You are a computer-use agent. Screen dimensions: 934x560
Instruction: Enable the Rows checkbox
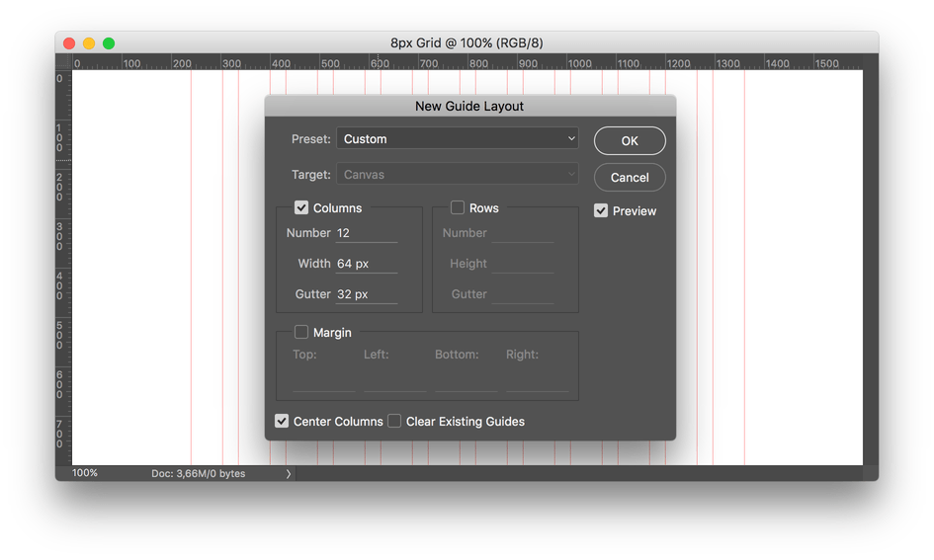click(458, 207)
